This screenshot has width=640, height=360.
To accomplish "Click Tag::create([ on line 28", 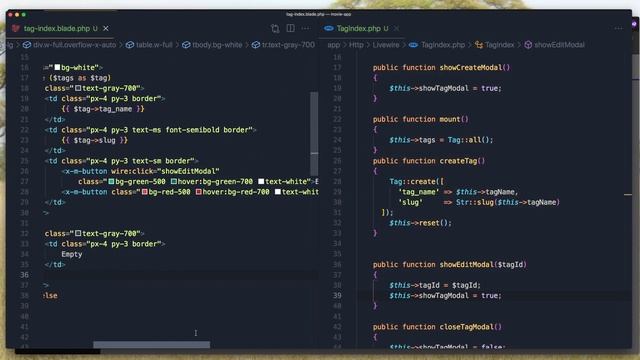I will point(416,182).
